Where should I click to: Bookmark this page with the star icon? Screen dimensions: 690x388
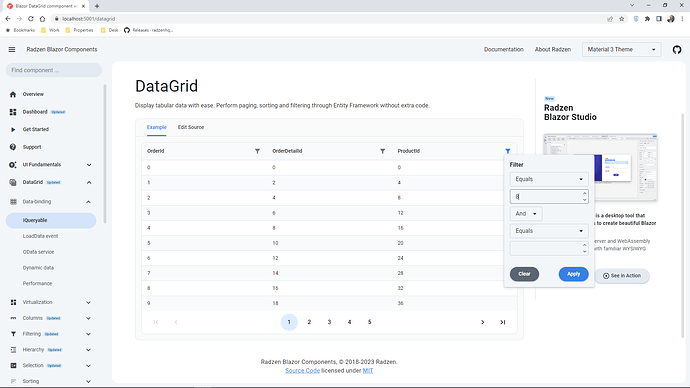click(x=622, y=19)
